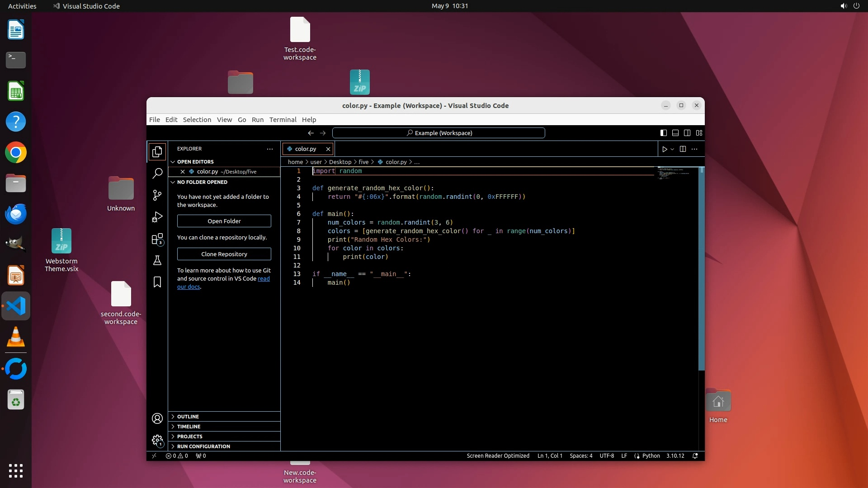This screenshot has width=868, height=488.
Task: Click the notifications bell in status bar
Action: click(695, 456)
